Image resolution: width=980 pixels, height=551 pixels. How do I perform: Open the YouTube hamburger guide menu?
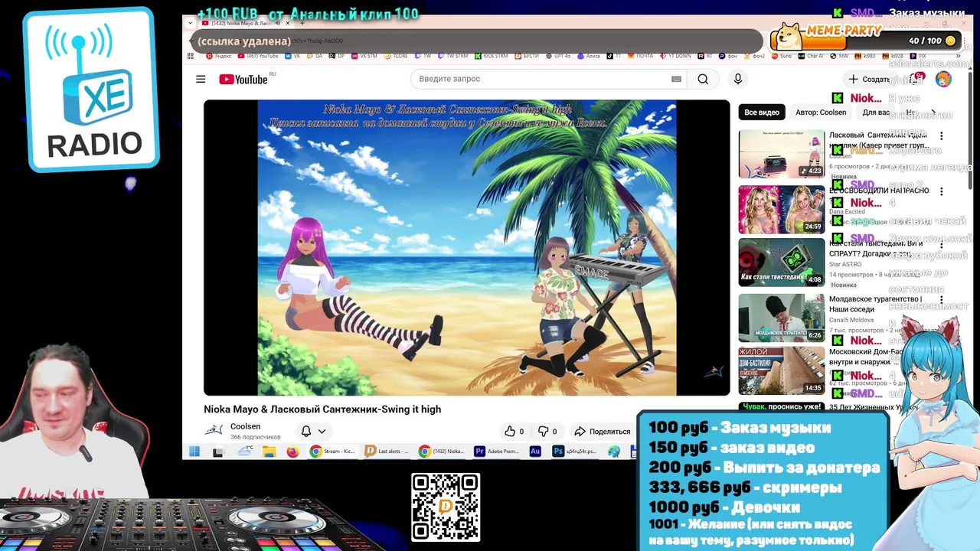[x=201, y=79]
